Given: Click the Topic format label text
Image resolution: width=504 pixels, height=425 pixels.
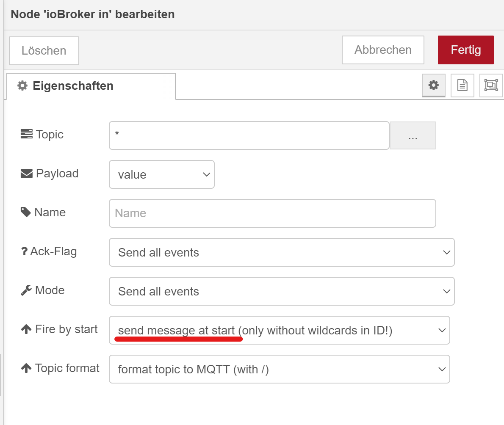Looking at the screenshot, I should coord(67,368).
